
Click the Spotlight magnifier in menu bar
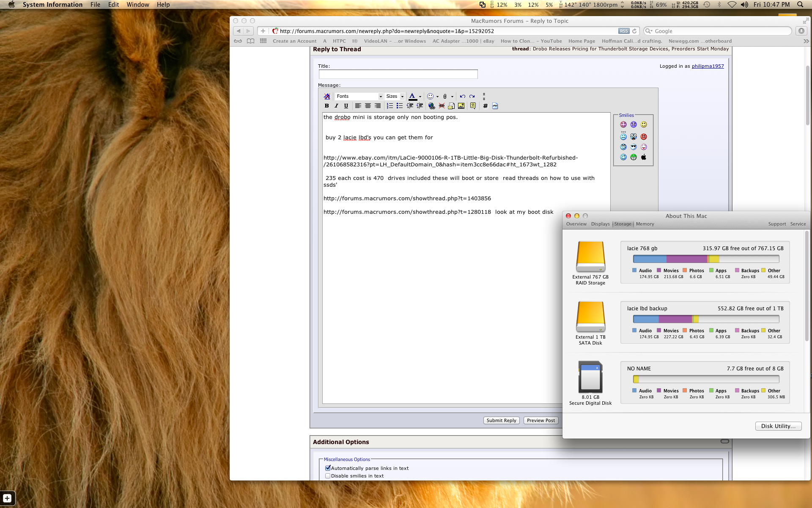(x=800, y=5)
